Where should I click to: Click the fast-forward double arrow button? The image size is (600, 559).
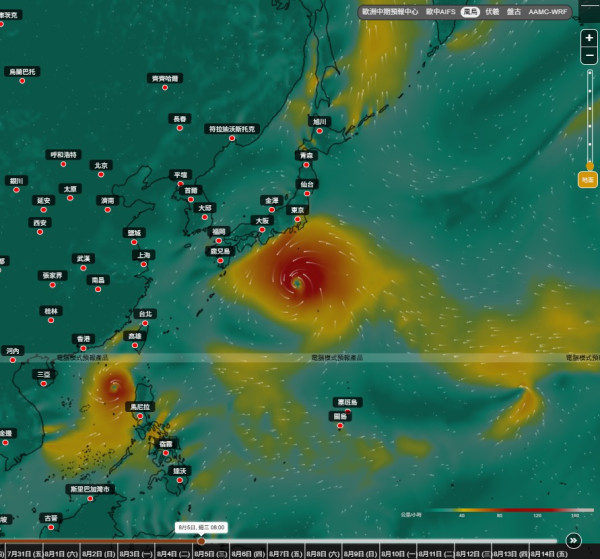[573, 540]
